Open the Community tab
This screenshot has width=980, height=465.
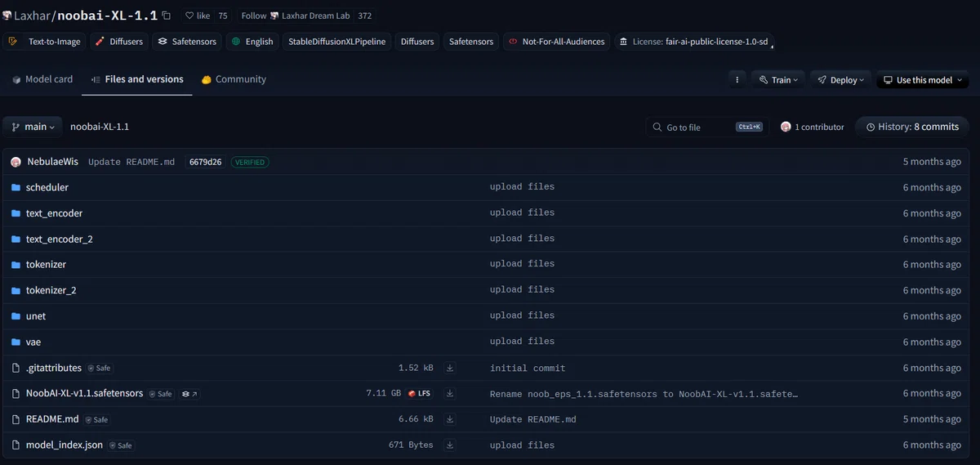coord(234,79)
